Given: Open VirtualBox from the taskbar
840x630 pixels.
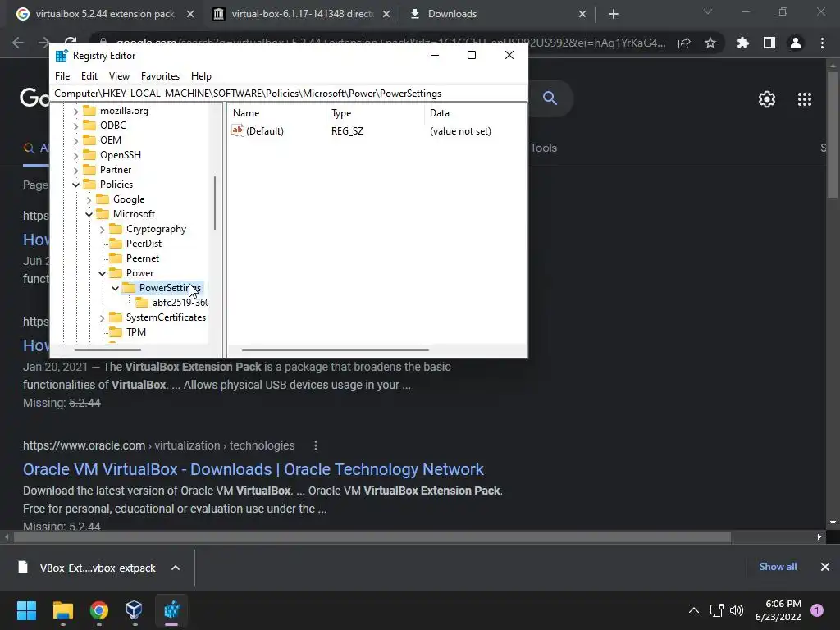Looking at the screenshot, I should tap(134, 610).
